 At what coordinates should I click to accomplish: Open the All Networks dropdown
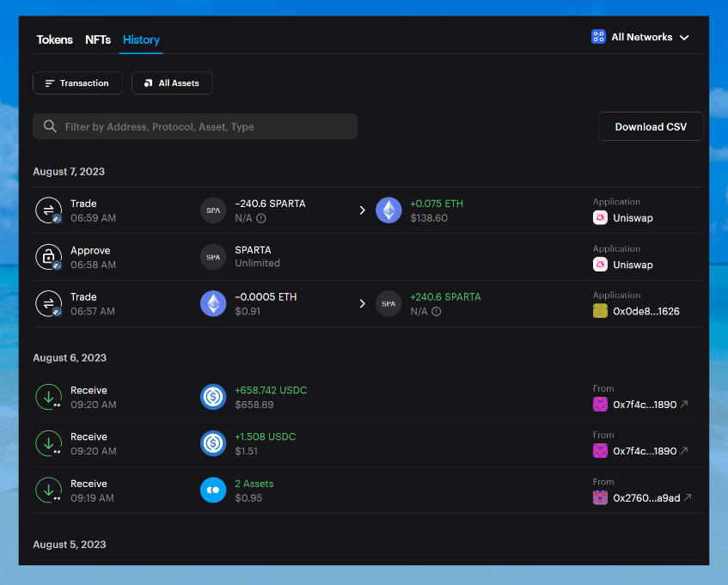640,37
